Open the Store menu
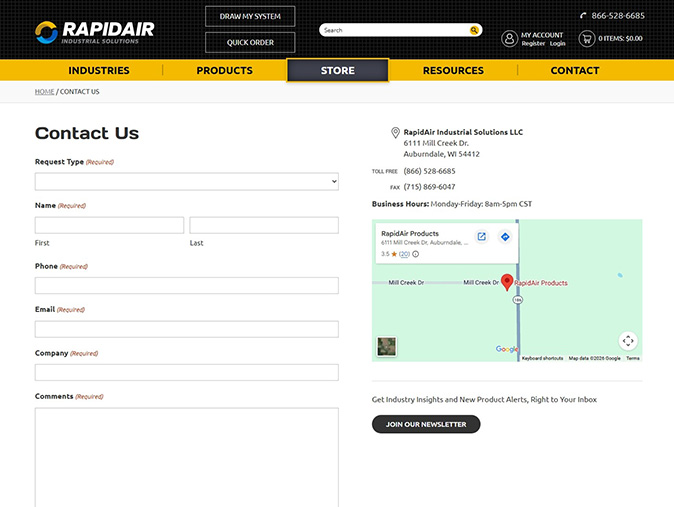This screenshot has height=507, width=674. [337, 70]
